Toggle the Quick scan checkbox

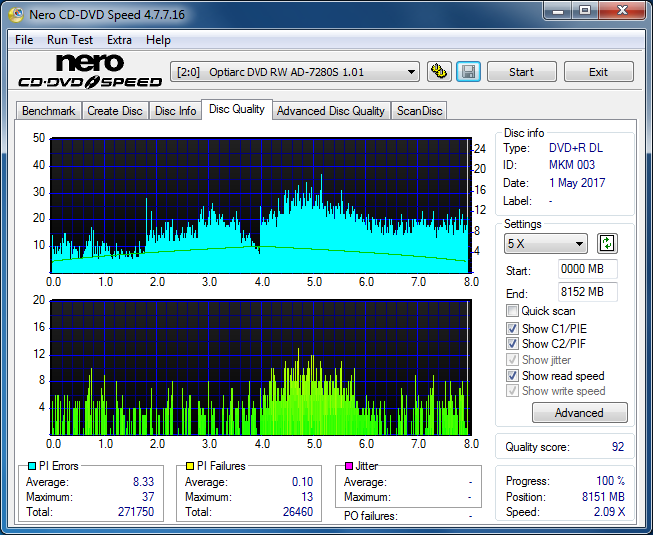(x=512, y=311)
